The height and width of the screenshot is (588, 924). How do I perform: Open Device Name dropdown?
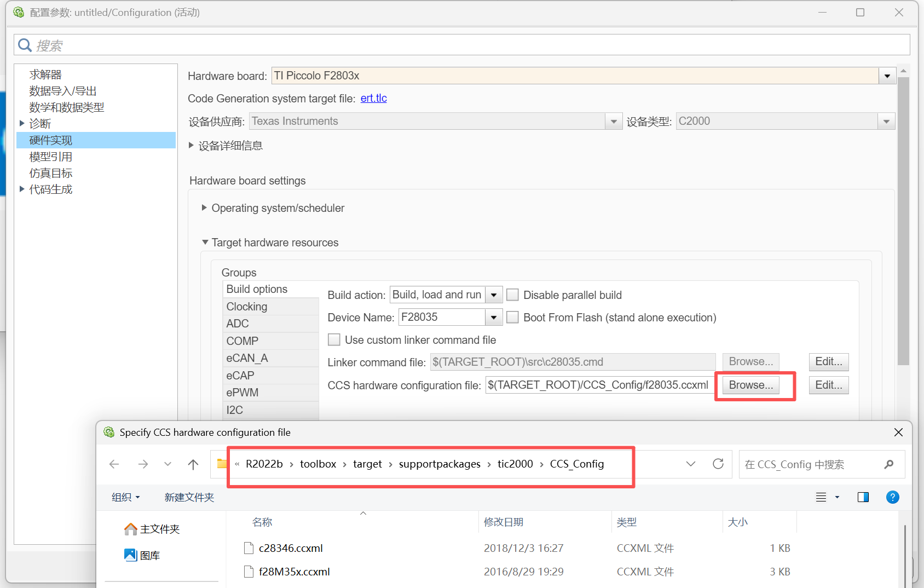point(494,318)
